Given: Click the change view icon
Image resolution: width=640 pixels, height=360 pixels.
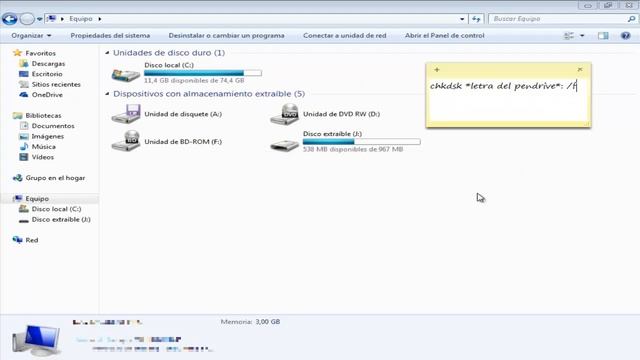Looking at the screenshot, I should click(569, 36).
